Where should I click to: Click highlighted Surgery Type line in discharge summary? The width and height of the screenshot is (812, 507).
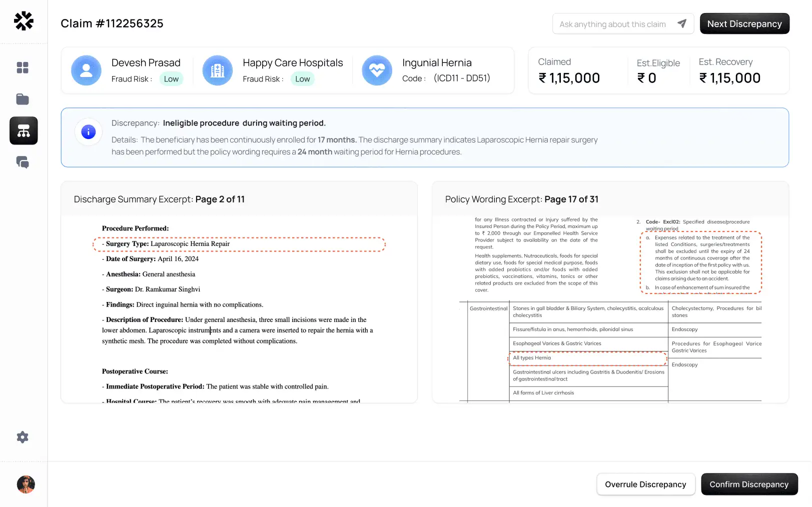[239, 244]
